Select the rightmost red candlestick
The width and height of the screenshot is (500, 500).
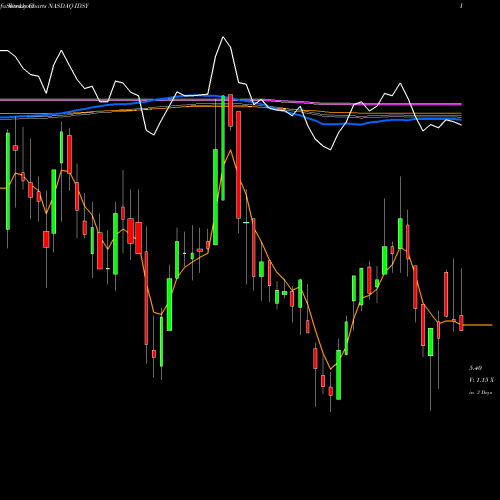point(461,323)
